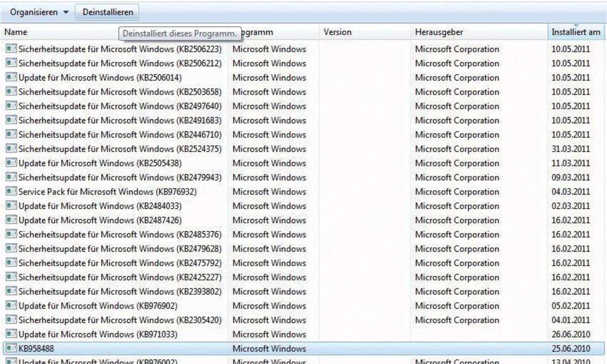Select Update für Microsoft Windows (KB2487426)
The width and height of the screenshot is (607, 364).
tap(100, 220)
